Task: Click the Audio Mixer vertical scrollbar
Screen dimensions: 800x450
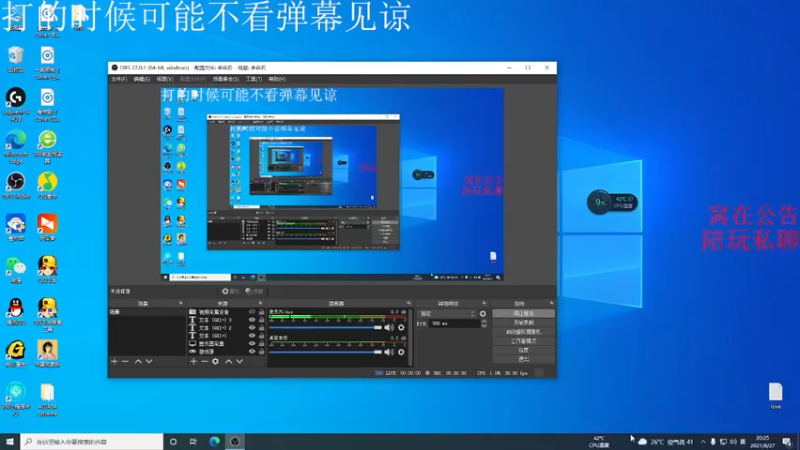Action: coord(410,337)
